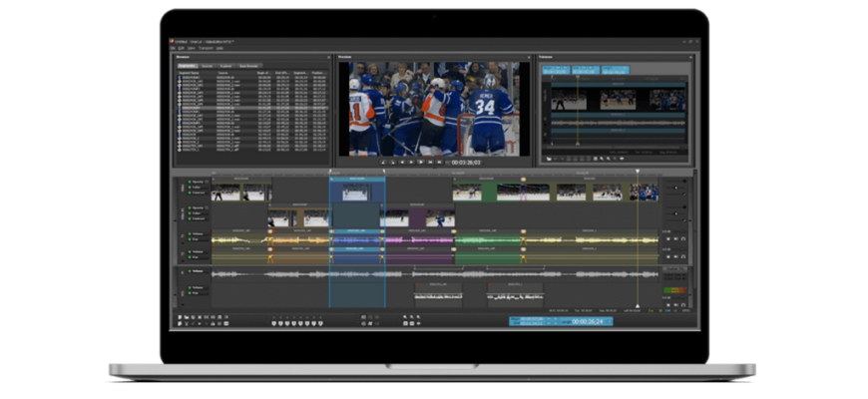Click the Mark Out icon in Preview

point(392,163)
